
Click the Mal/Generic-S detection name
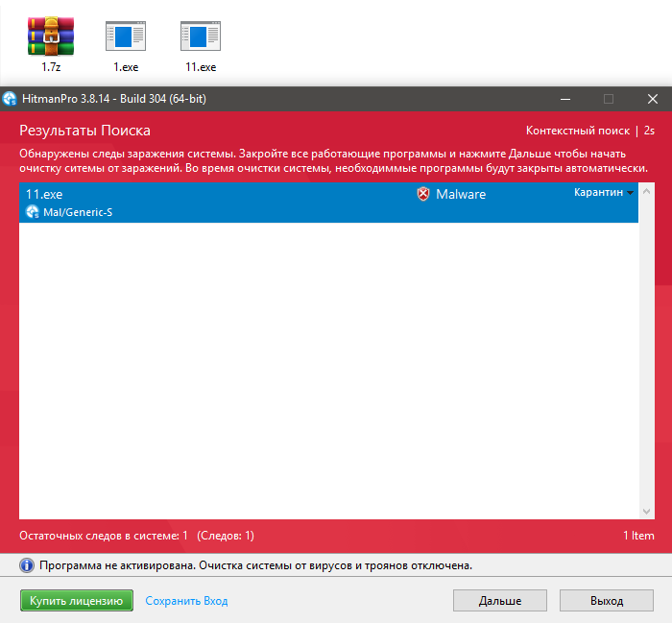[x=78, y=212]
